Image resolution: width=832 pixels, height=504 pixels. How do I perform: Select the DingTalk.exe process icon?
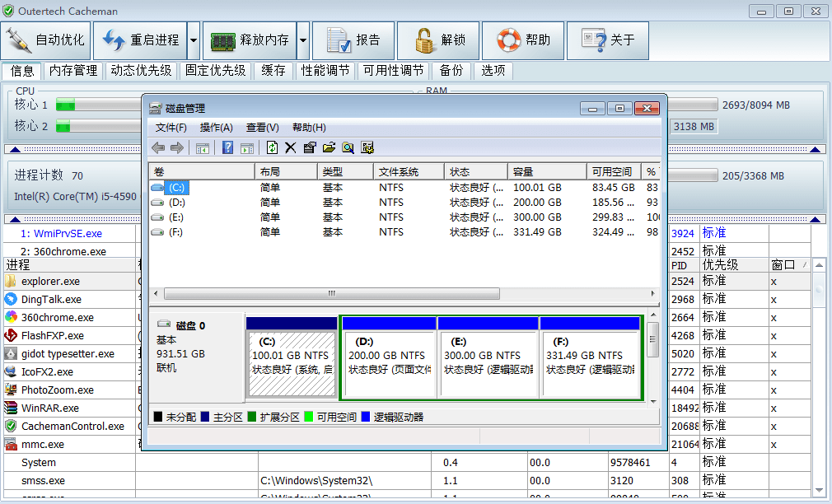tap(11, 300)
